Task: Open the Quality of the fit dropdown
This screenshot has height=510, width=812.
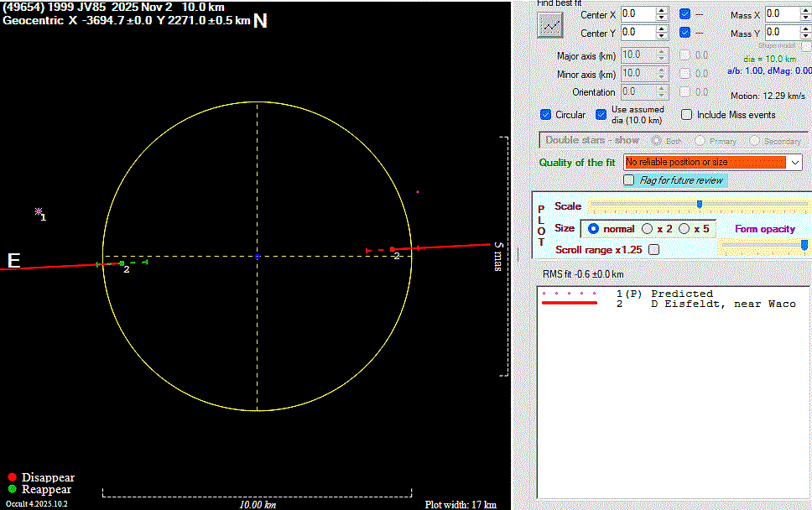Action: [x=795, y=162]
